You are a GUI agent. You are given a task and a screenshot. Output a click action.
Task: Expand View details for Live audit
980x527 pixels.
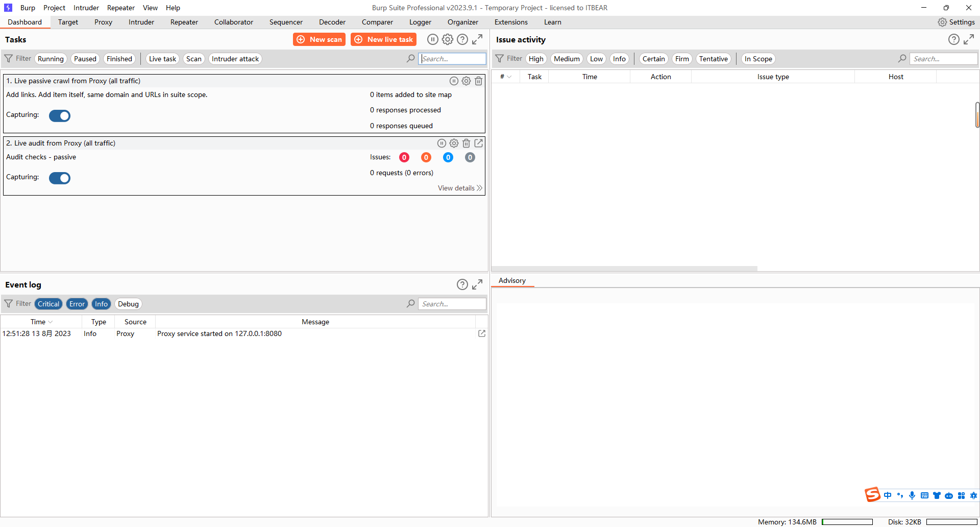pos(460,188)
